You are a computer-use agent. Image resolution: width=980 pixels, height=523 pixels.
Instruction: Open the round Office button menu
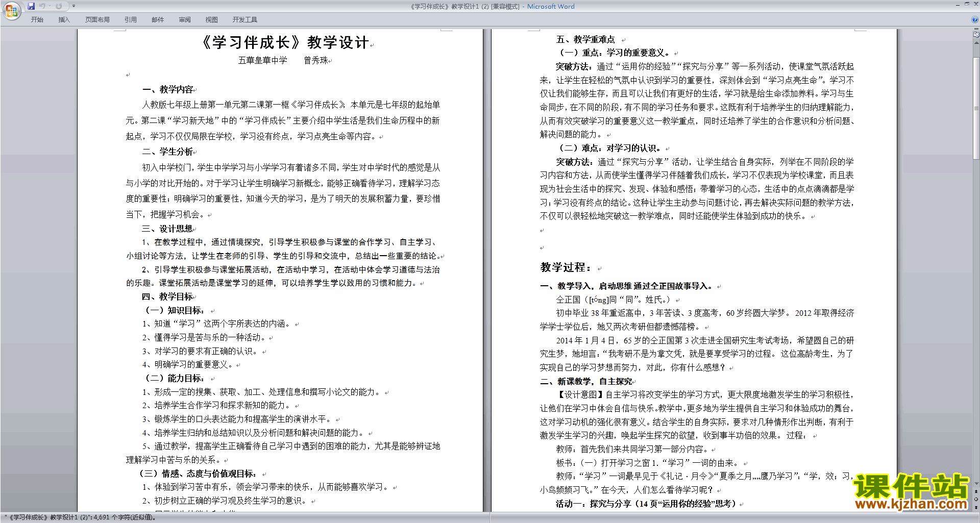point(11,10)
